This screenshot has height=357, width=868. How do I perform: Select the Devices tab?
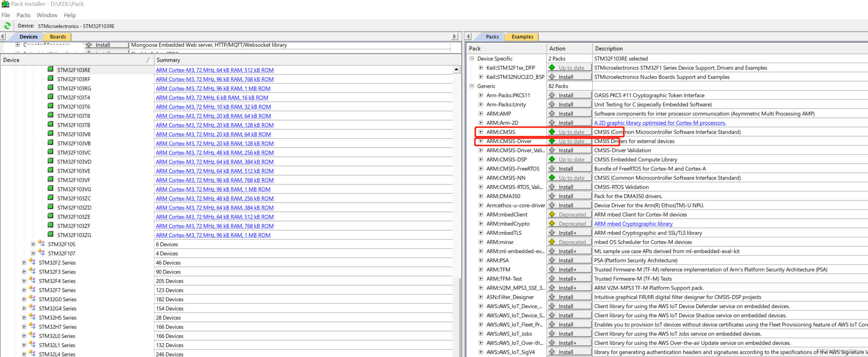29,37
